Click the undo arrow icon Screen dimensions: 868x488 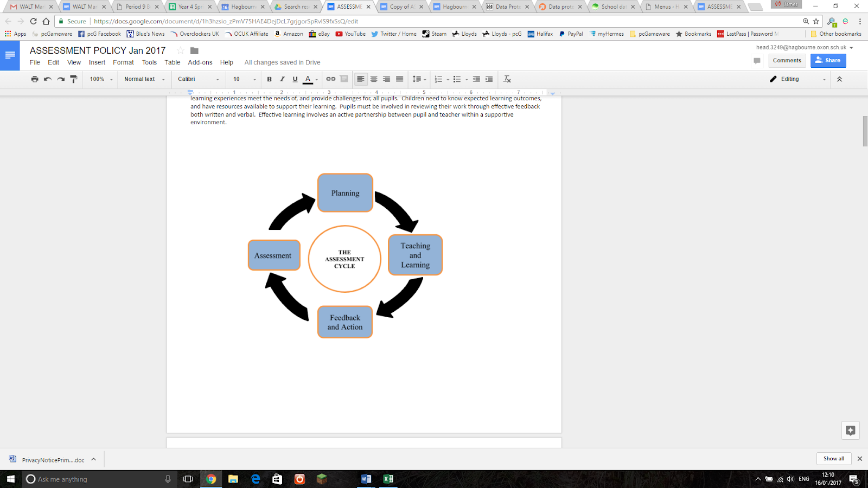point(48,79)
